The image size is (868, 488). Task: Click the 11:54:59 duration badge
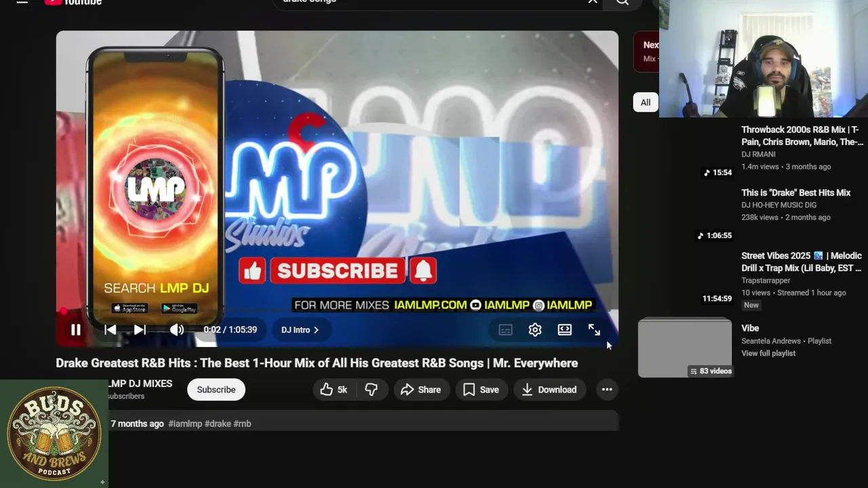coord(717,299)
